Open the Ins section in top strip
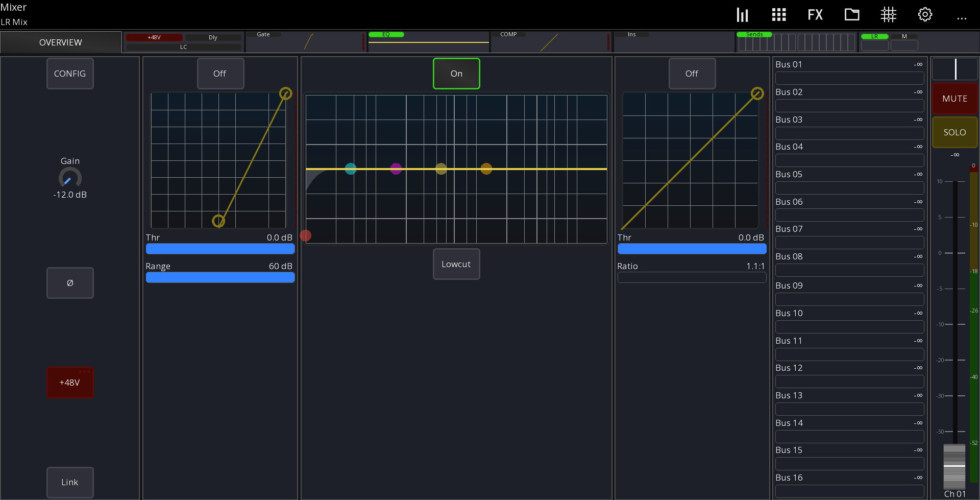 click(674, 42)
